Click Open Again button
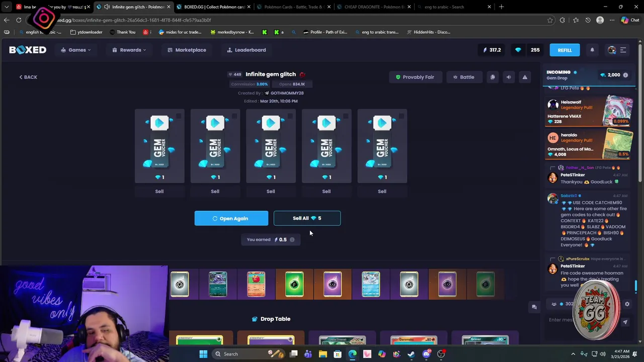 [231, 218]
